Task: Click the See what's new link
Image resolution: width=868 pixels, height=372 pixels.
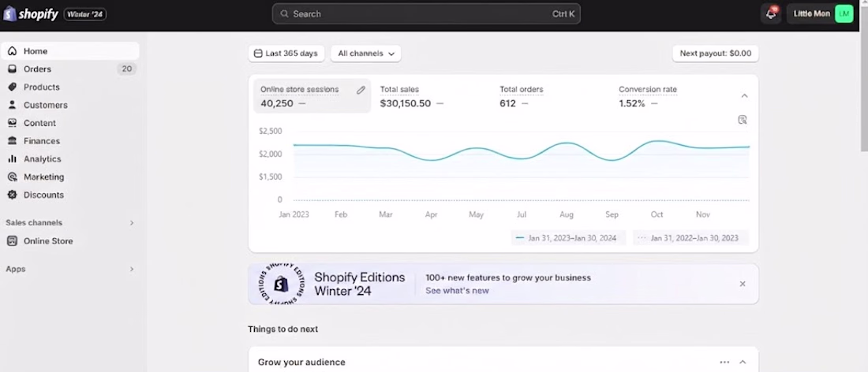Action: (457, 291)
